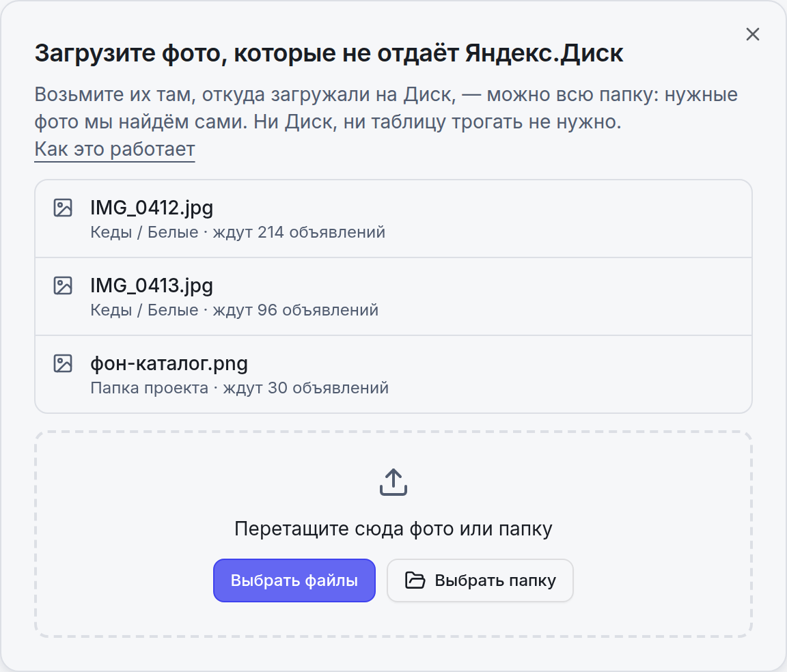Click the "Перетащите сюда фото или папку" text

[x=393, y=529]
